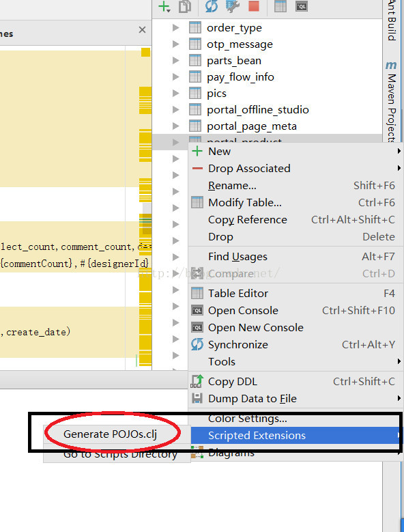Viewport: 404px width, 532px height.
Task: Select the portal_offline_studio table
Action: tap(257, 110)
